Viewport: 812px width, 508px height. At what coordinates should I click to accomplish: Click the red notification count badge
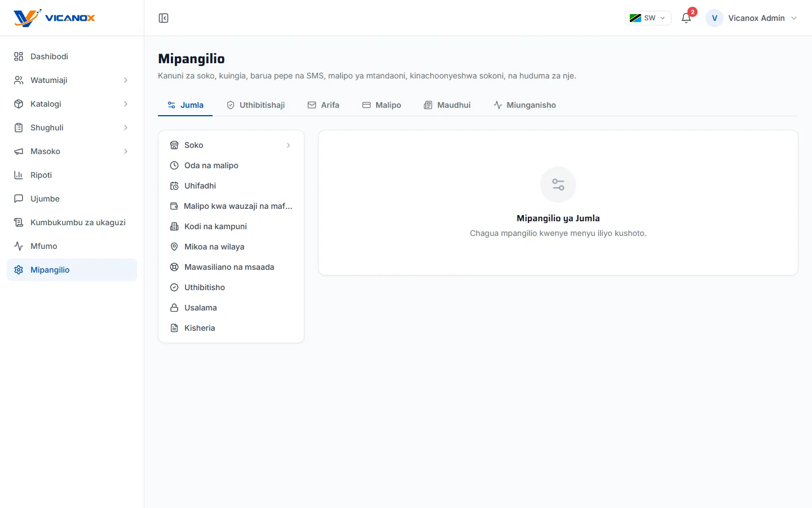click(x=692, y=12)
